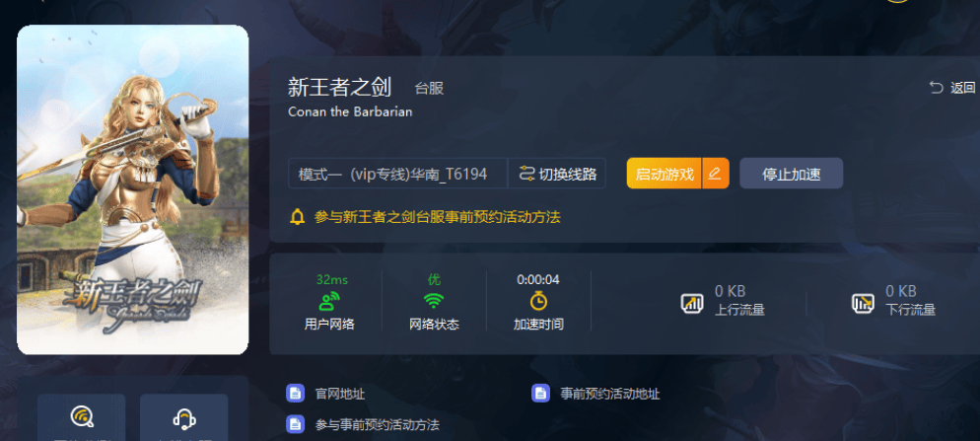This screenshot has height=441, width=980.
Task: Open the 模式一 (vip专线)华南_T6194 line selector
Action: pos(397,174)
